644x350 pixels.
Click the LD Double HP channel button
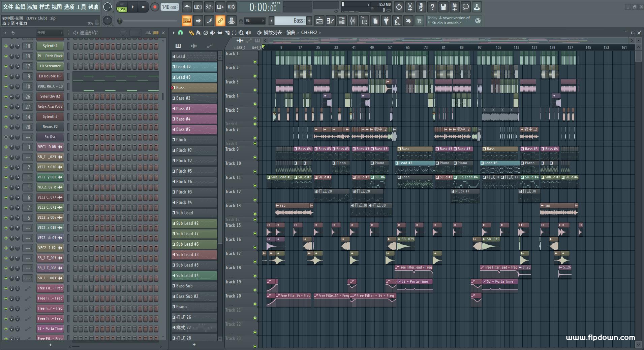[x=50, y=76]
